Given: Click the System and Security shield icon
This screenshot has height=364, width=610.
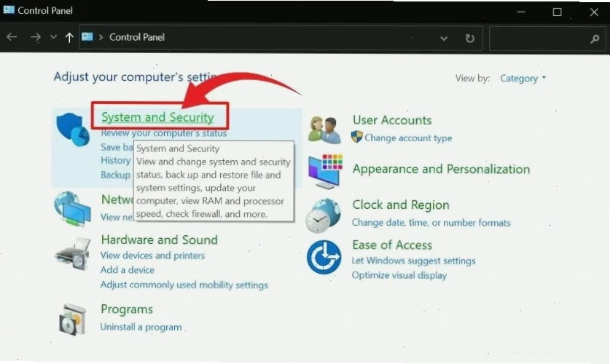Looking at the screenshot, I should (73, 130).
